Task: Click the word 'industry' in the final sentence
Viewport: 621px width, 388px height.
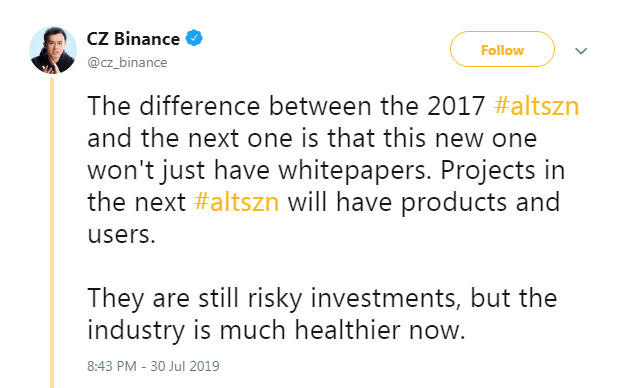Action: [x=136, y=331]
